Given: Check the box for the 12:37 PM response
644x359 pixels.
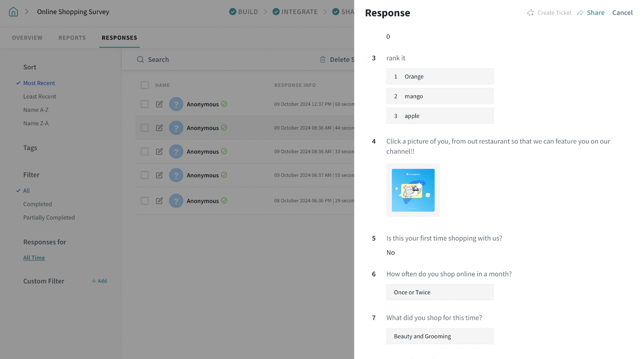Looking at the screenshot, I should click(x=144, y=104).
